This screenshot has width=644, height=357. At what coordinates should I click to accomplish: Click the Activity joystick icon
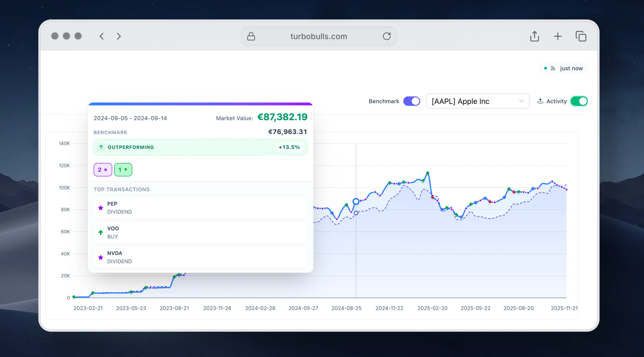tap(540, 101)
